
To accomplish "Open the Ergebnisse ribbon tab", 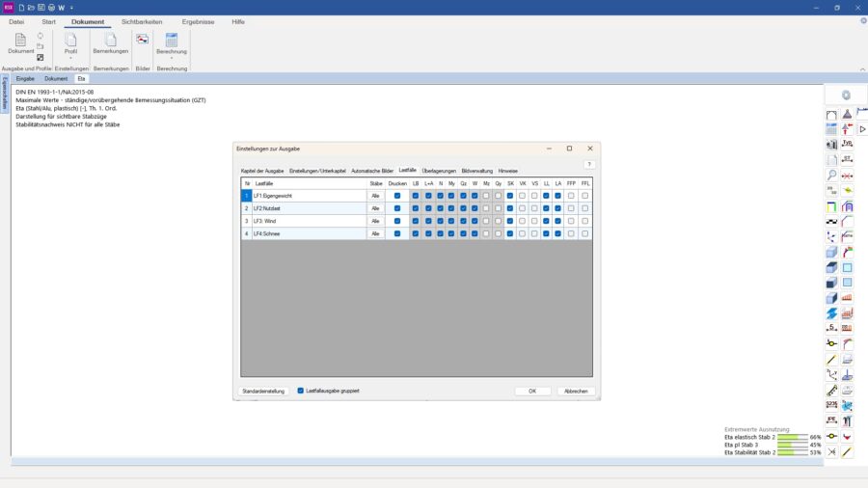I will [x=198, y=21].
